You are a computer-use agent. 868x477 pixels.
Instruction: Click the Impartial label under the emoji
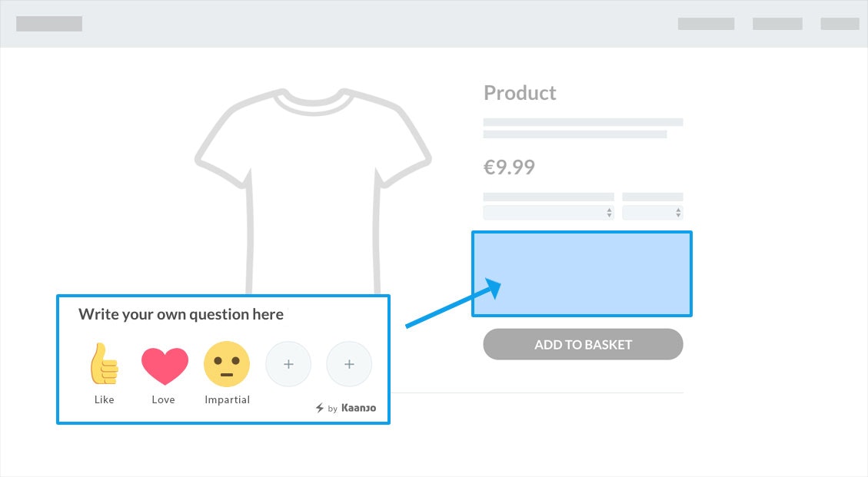[227, 399]
